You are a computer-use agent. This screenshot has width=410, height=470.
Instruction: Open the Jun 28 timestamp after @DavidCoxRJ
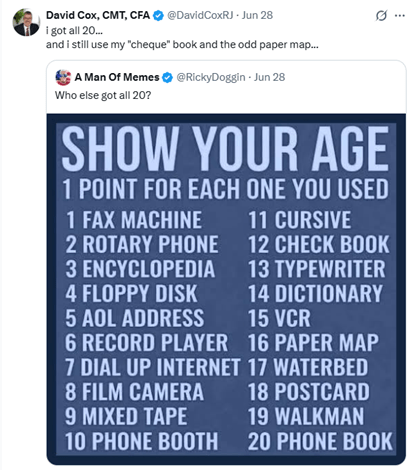coord(257,15)
